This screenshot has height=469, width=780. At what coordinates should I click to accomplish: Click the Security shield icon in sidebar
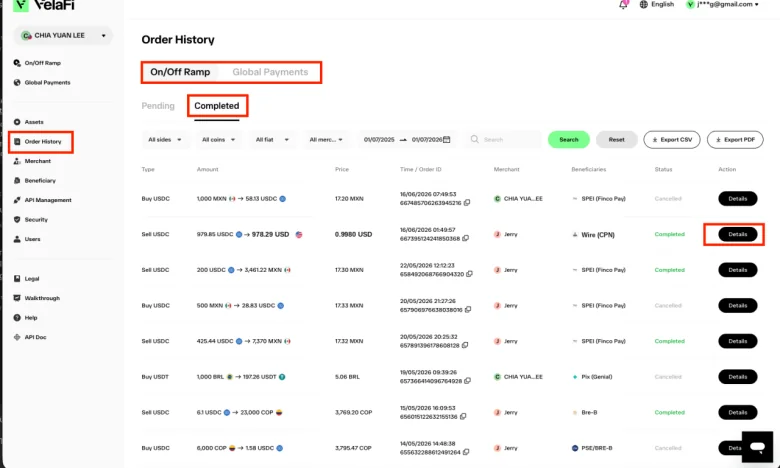[17, 219]
